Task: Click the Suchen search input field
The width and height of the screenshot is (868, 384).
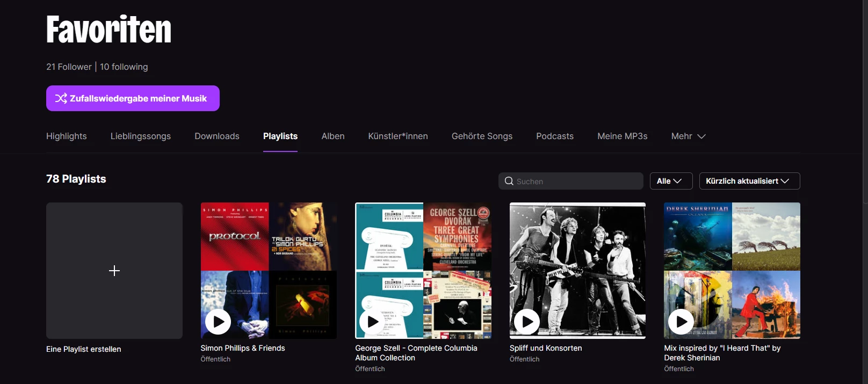Action: coord(570,181)
